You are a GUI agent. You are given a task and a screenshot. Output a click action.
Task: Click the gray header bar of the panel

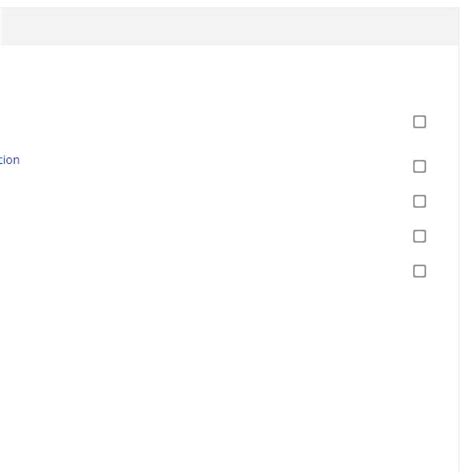229,26
